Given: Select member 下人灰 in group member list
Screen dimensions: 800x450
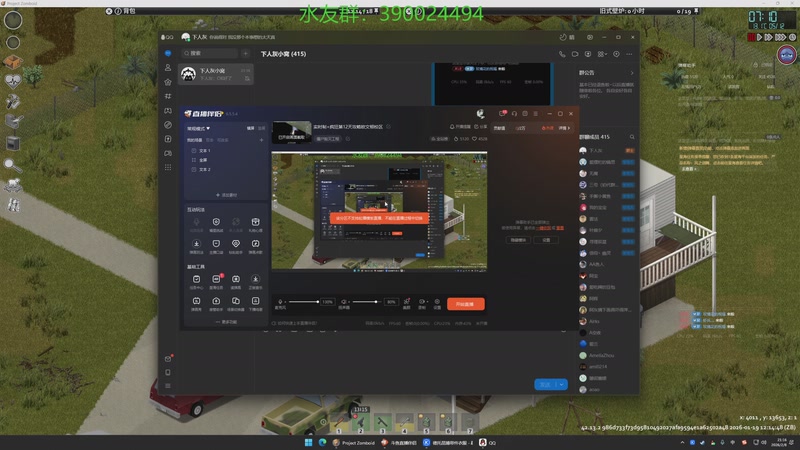Looking at the screenshot, I should click(607, 151).
